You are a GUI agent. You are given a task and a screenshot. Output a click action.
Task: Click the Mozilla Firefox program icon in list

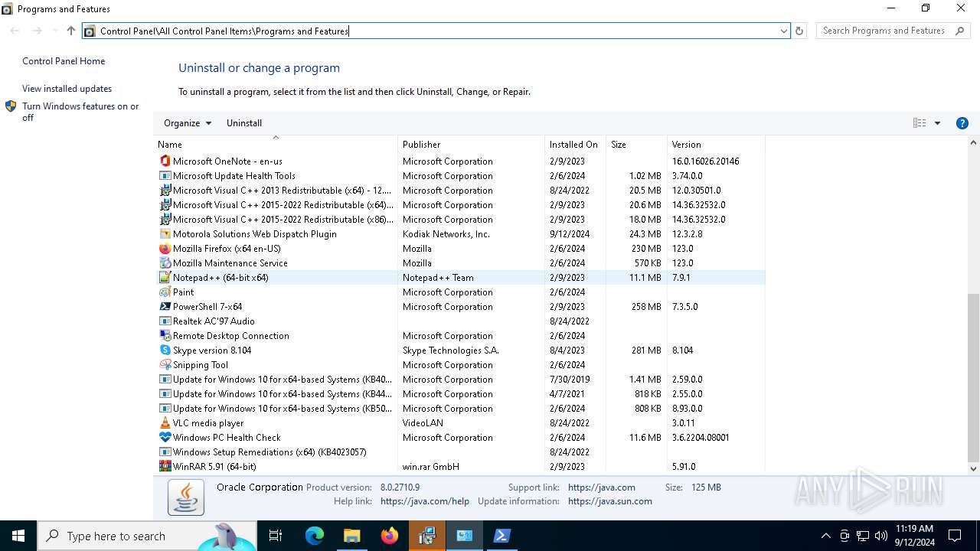coord(165,249)
